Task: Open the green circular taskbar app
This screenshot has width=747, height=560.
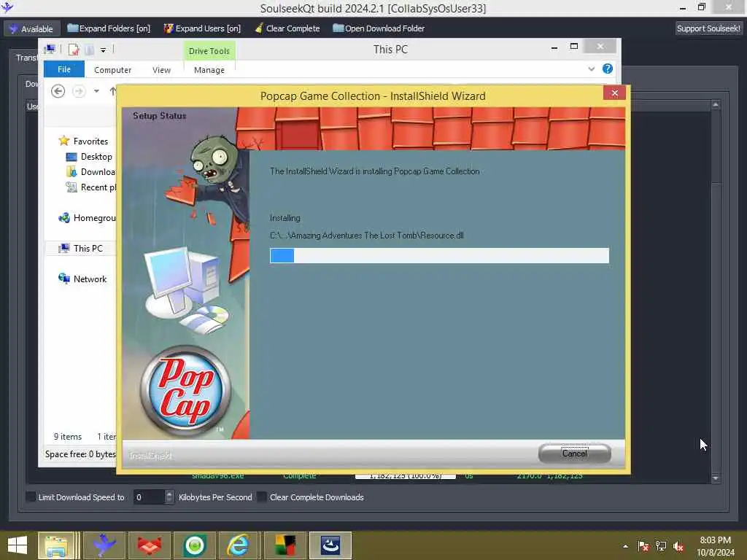Action: coord(195,545)
